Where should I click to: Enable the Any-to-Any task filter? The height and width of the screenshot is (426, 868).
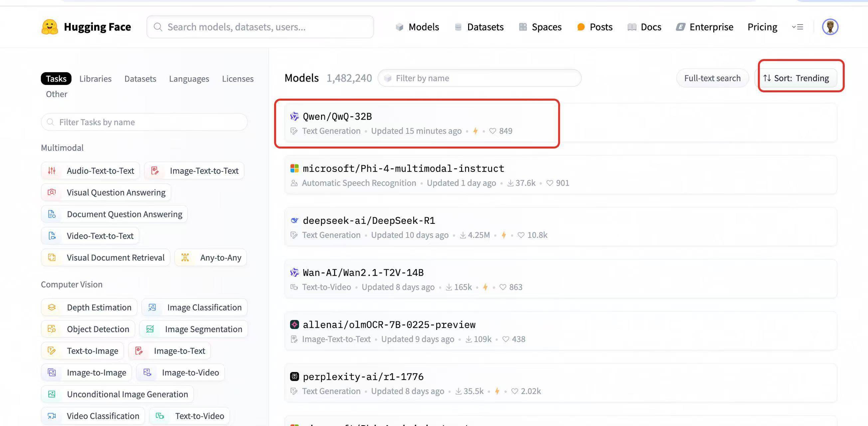point(211,258)
